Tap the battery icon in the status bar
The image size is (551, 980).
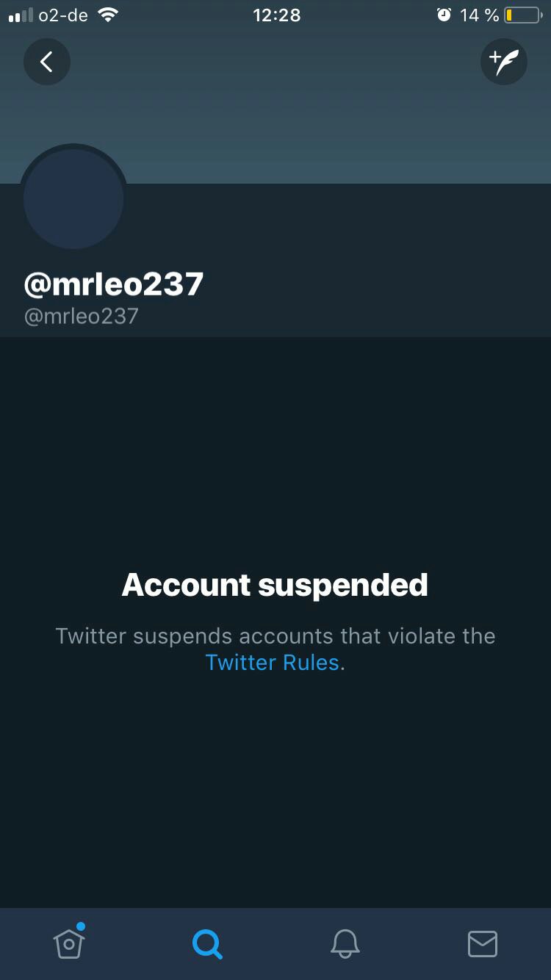point(522,15)
